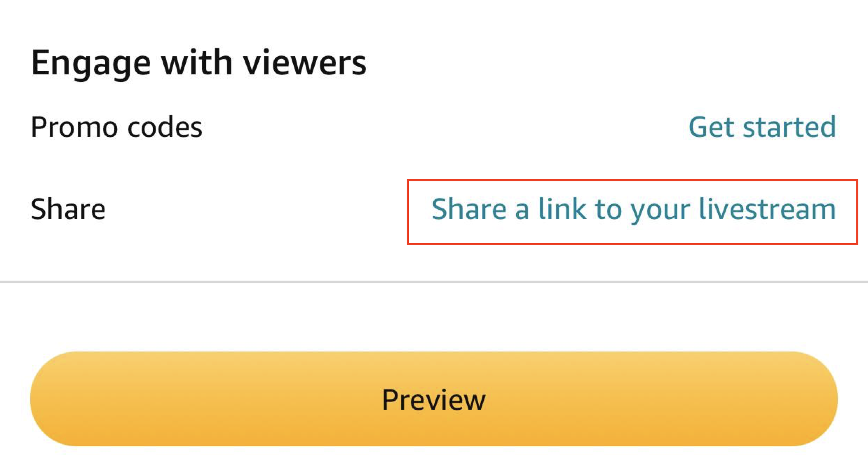Click the word 'codes' in Promo codes

[x=165, y=127]
